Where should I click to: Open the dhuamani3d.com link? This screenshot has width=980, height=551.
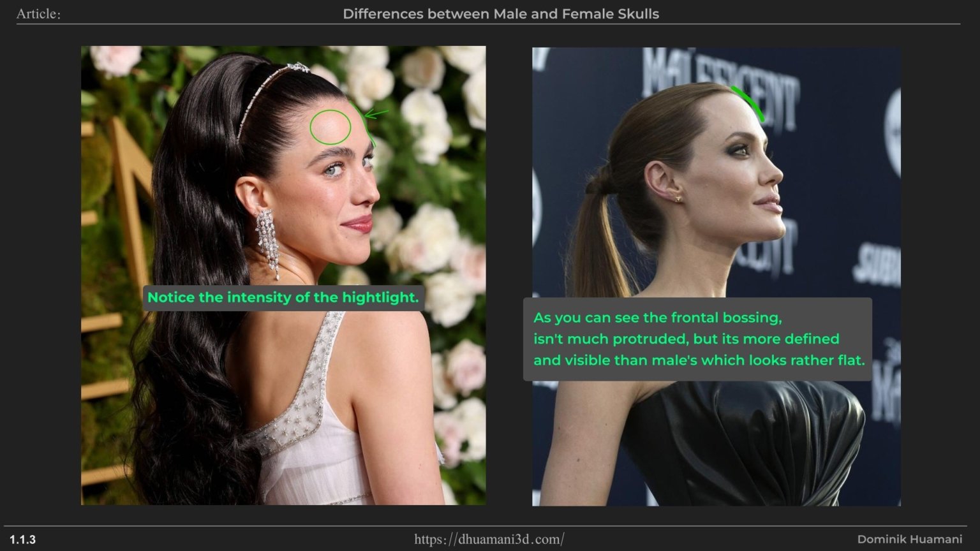click(489, 540)
